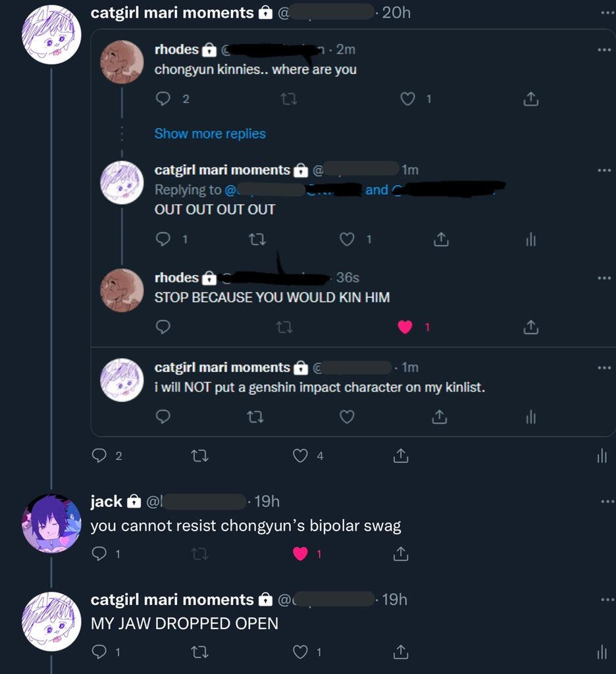Like rhodes' chongyun kinnies tweet
Screen dimensions: 616x674
click(407, 99)
